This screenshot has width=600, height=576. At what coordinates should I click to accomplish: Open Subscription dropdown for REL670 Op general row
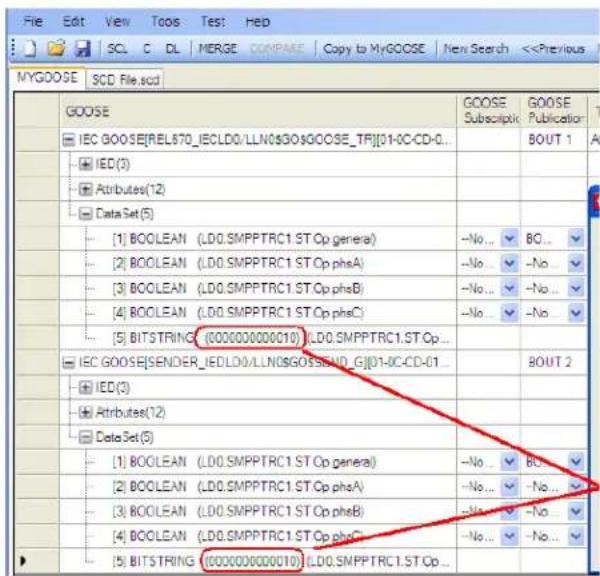point(509,239)
